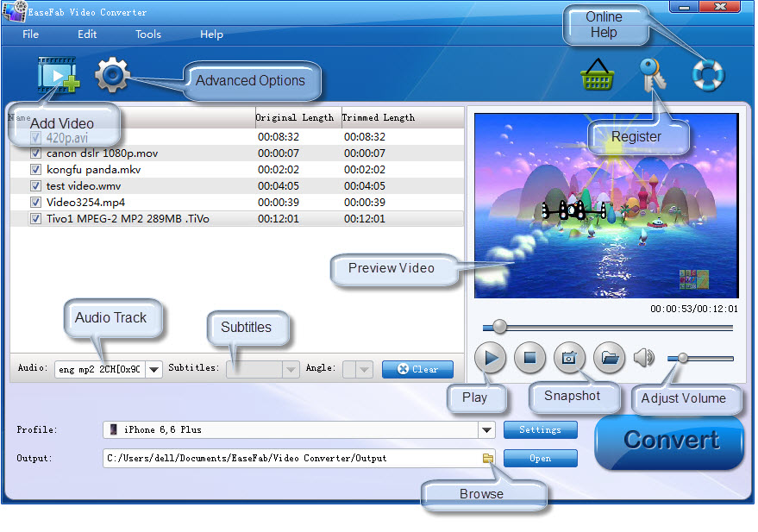Click the volume slider handle
Image resolution: width=758 pixels, height=532 pixels.
[682, 358]
